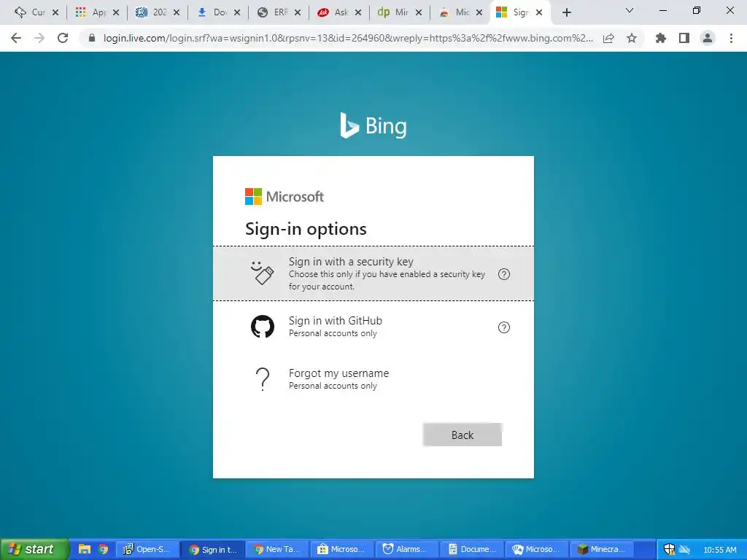Viewport: 747px width, 560px height.
Task: Close the 'ERF' tab
Action: [x=298, y=12]
